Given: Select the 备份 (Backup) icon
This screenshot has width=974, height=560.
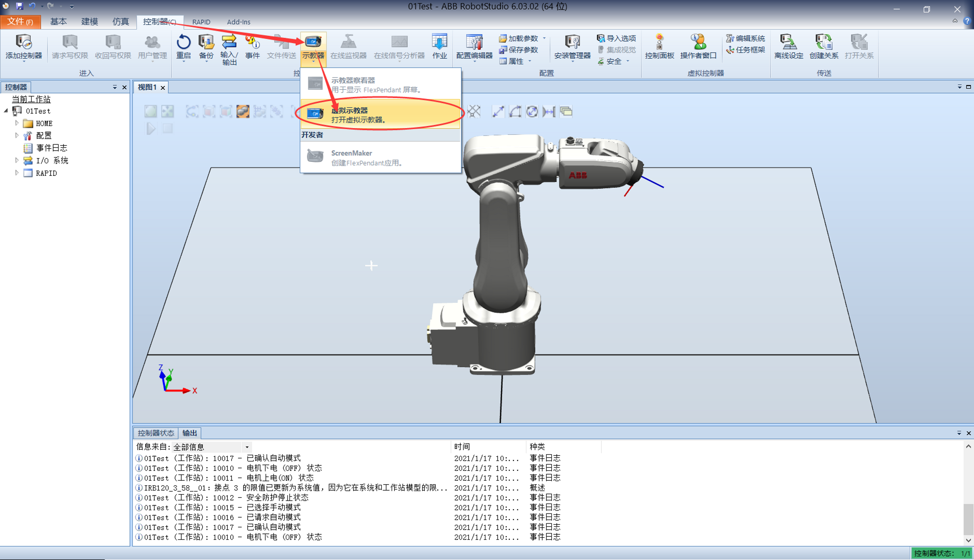Looking at the screenshot, I should click(206, 47).
